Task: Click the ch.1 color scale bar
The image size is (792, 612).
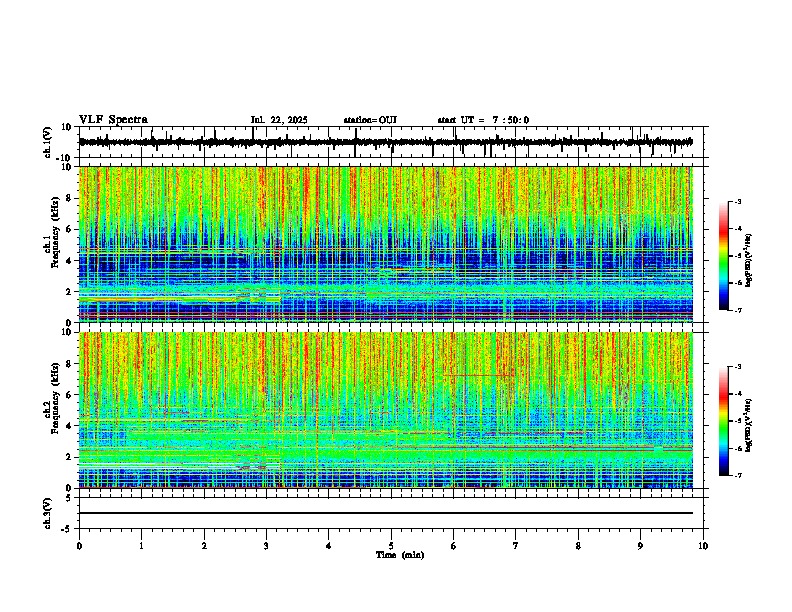Action: coord(723,256)
